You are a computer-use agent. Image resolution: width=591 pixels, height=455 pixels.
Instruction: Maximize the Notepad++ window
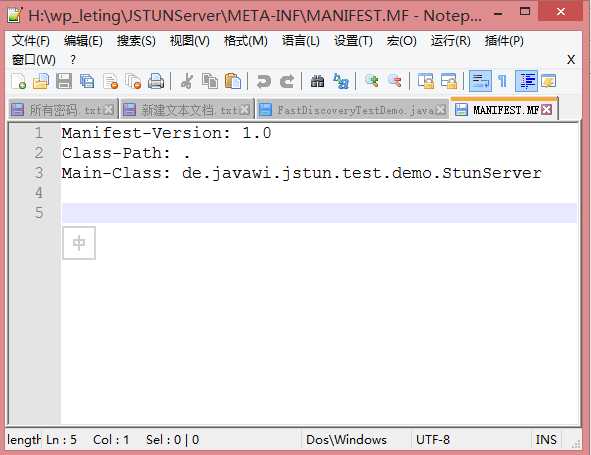(x=525, y=12)
